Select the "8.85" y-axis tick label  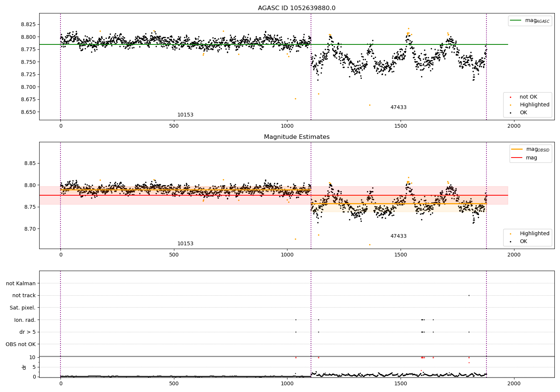29,163
